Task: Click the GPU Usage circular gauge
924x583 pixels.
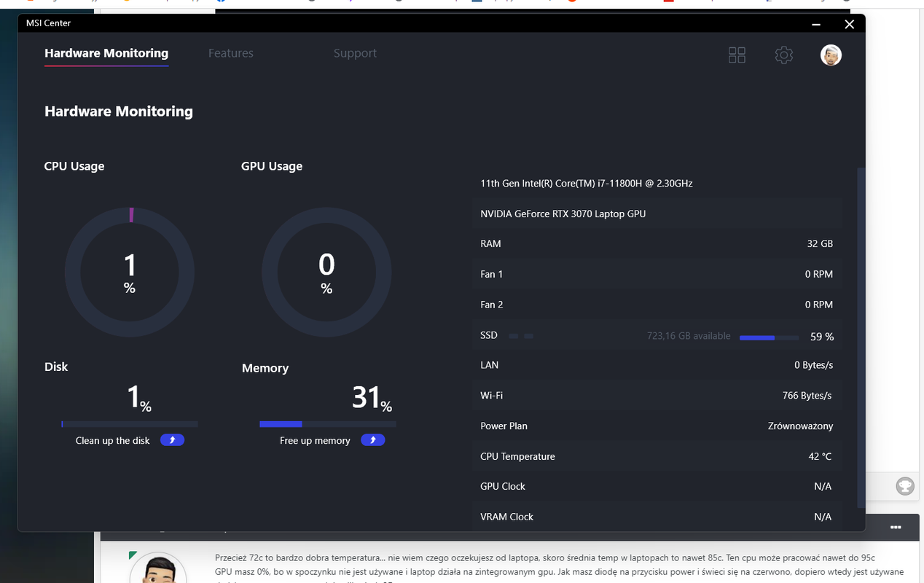Action: [x=326, y=272]
